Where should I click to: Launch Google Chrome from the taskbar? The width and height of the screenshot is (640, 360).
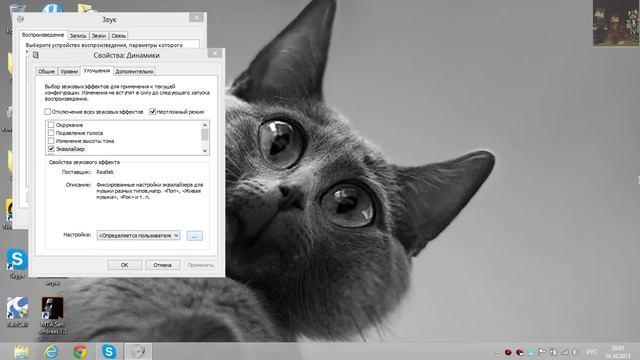[80, 351]
